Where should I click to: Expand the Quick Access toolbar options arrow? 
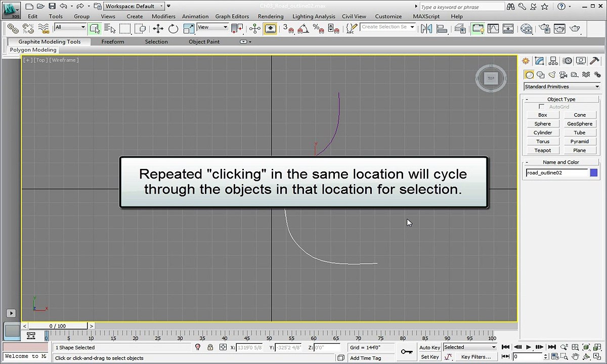[168, 6]
